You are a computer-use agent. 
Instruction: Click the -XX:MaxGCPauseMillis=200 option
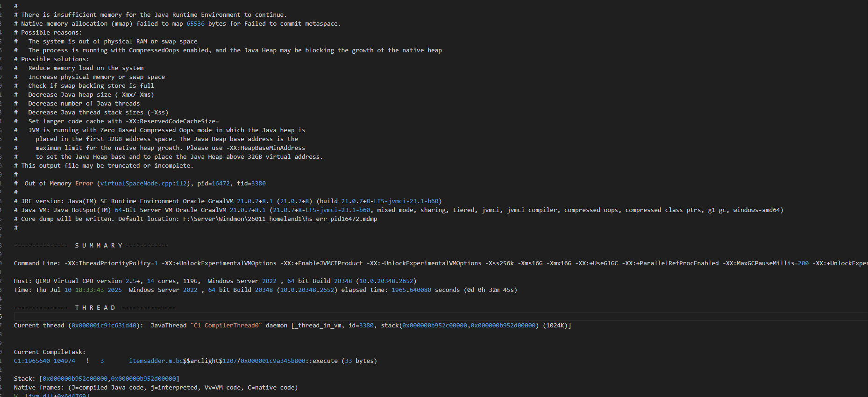(765, 263)
